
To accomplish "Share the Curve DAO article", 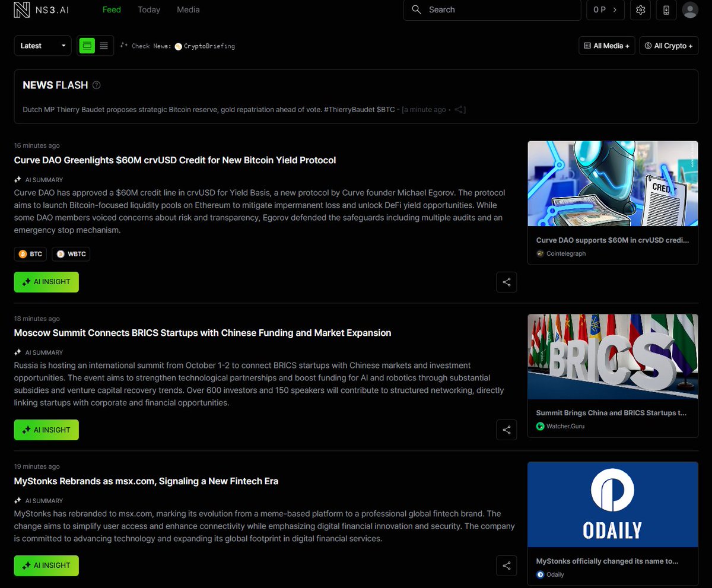I will [x=507, y=282].
